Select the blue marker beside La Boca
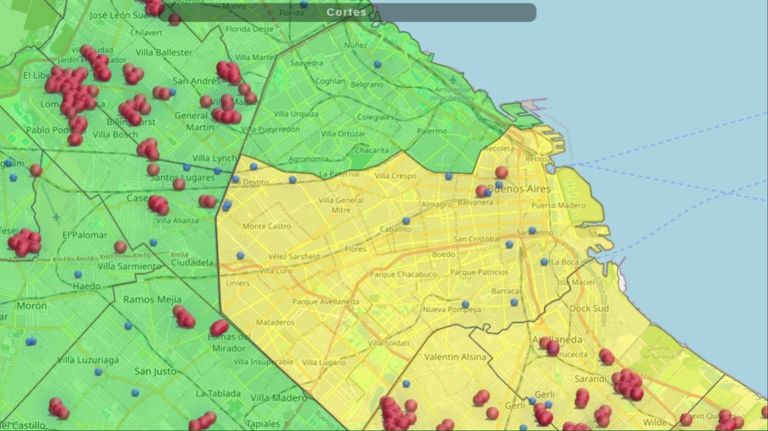This screenshot has width=768, height=431. coord(544,263)
